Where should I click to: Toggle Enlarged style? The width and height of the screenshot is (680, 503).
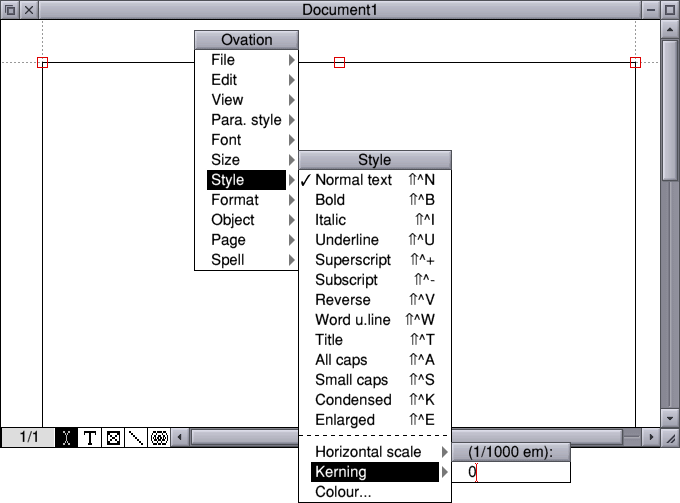[x=375, y=419]
